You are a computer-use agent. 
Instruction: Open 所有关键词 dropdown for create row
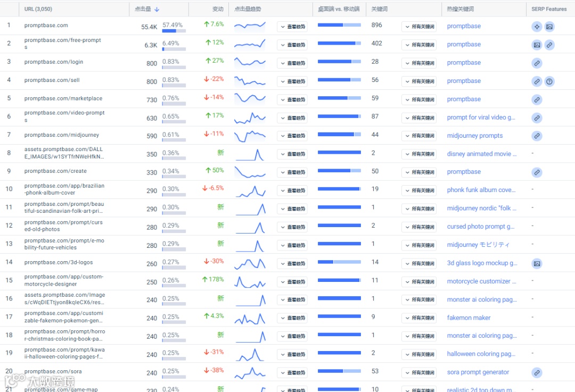(419, 172)
